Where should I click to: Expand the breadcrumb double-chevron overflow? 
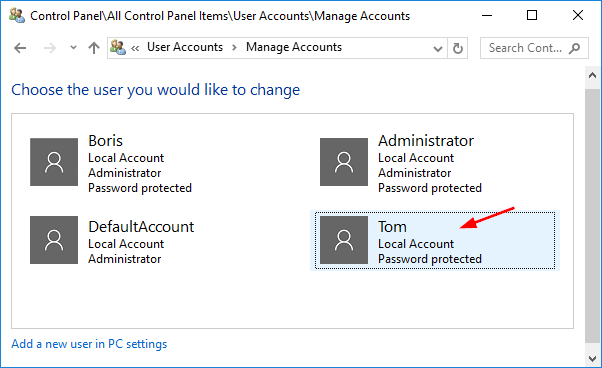tap(135, 48)
